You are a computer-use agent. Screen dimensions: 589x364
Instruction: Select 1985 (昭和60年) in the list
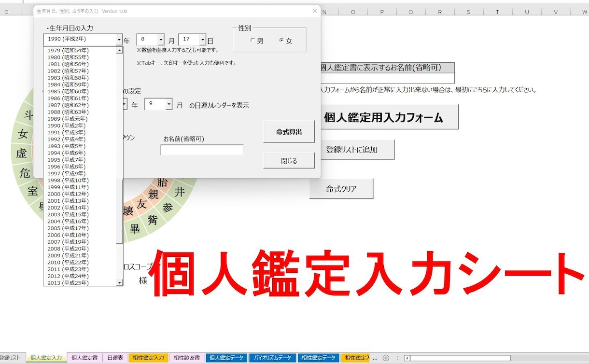(80, 91)
